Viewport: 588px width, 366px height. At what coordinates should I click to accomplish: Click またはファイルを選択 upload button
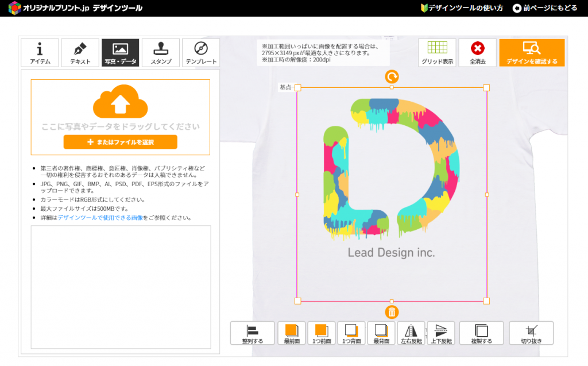point(121,142)
